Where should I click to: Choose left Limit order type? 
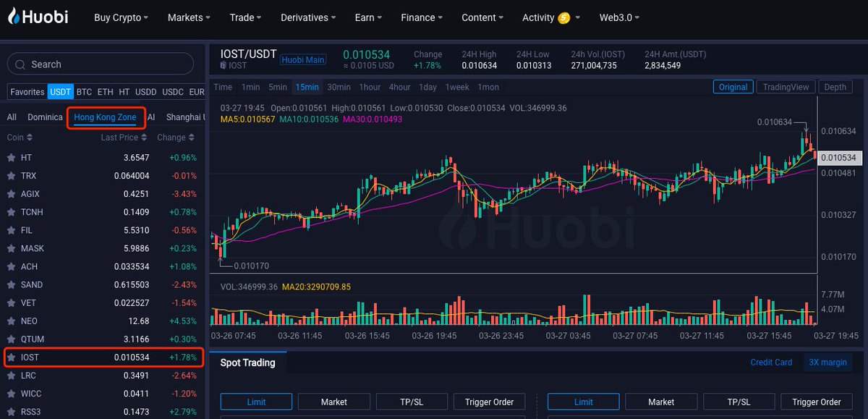[x=256, y=402]
